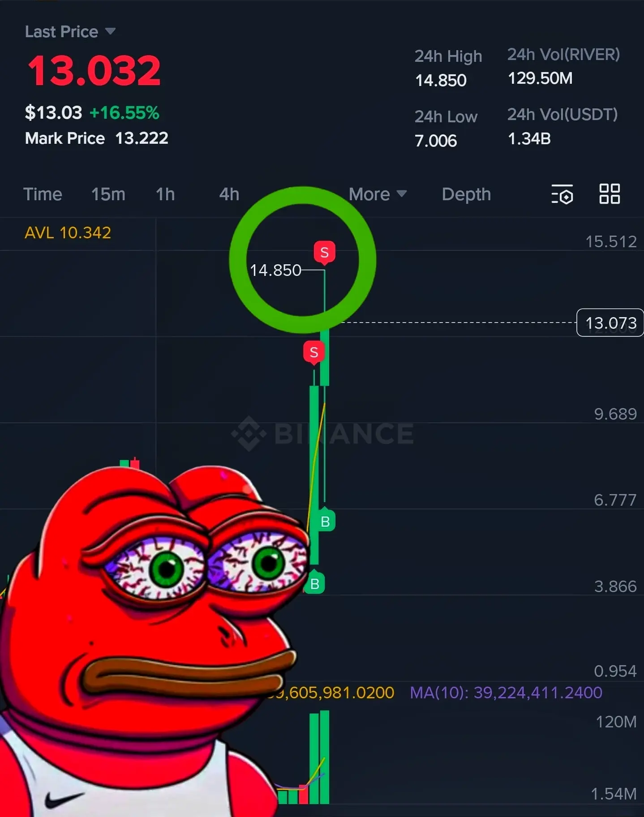
Task: Switch to the 15m interval
Action: (108, 194)
